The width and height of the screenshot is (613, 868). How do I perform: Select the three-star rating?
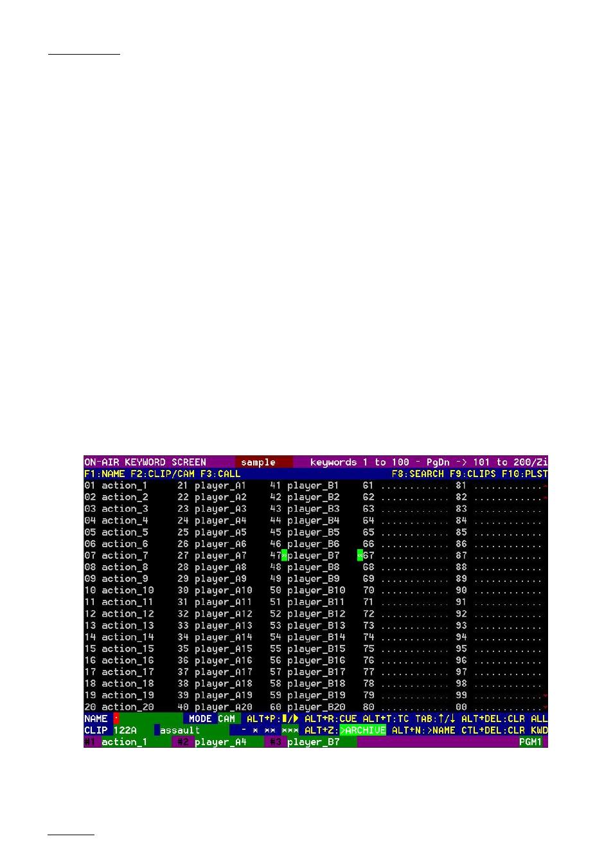point(290,730)
